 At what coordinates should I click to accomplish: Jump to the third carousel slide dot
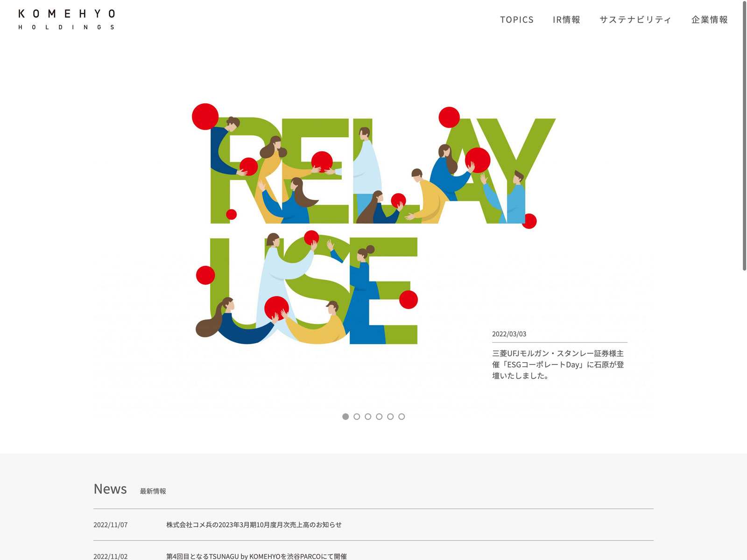(368, 417)
